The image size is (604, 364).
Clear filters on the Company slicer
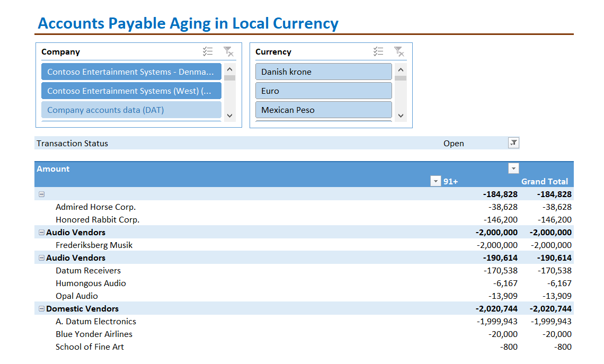tap(229, 51)
